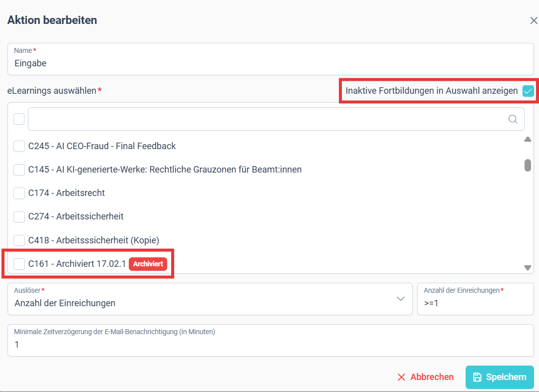Viewport: 539px width, 392px height.
Task: Select the C174 - Arbeitsrecht checkbox
Action: pyautogui.click(x=19, y=193)
